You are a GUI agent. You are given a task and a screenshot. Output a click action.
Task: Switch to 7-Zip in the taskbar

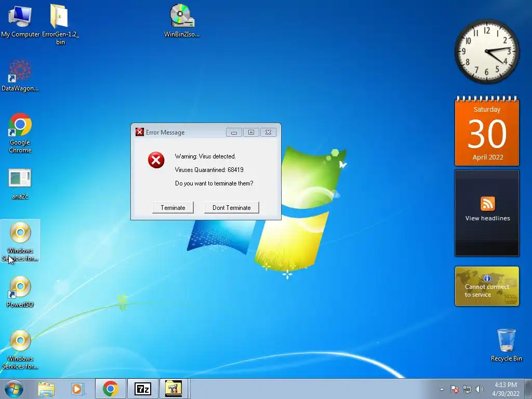click(x=142, y=389)
